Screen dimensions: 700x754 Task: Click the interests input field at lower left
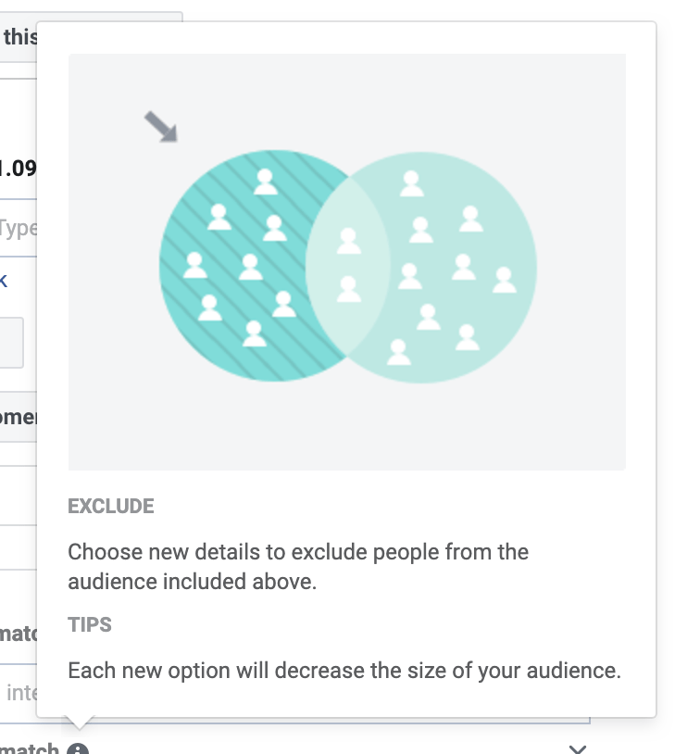[x=19, y=691]
